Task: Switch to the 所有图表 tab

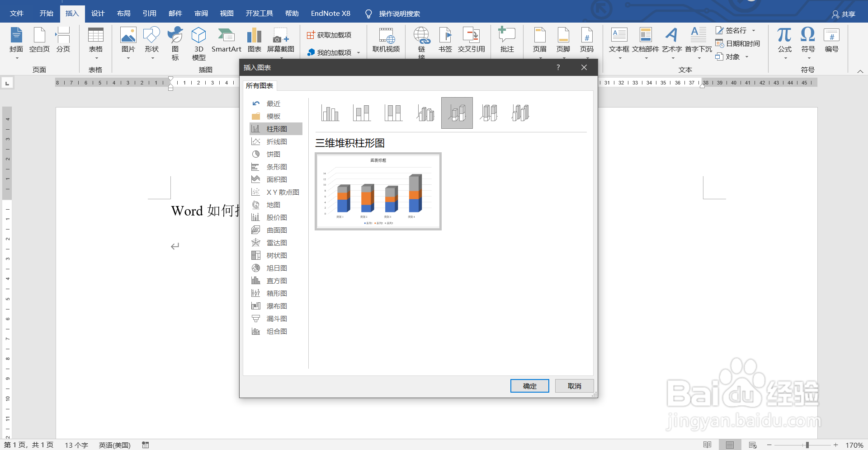Action: [x=259, y=86]
